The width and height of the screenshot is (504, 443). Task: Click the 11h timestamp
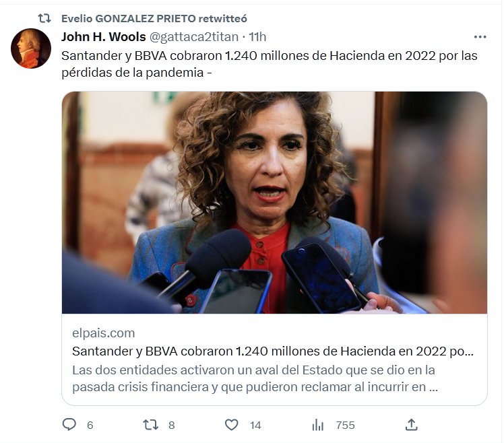pos(257,37)
